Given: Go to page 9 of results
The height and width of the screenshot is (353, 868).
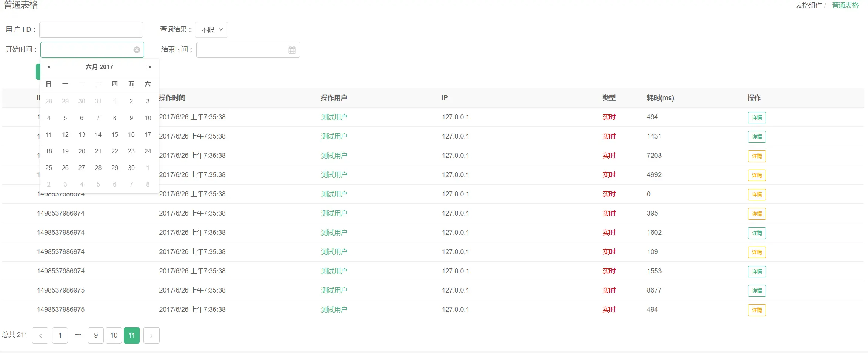Looking at the screenshot, I should 96,335.
